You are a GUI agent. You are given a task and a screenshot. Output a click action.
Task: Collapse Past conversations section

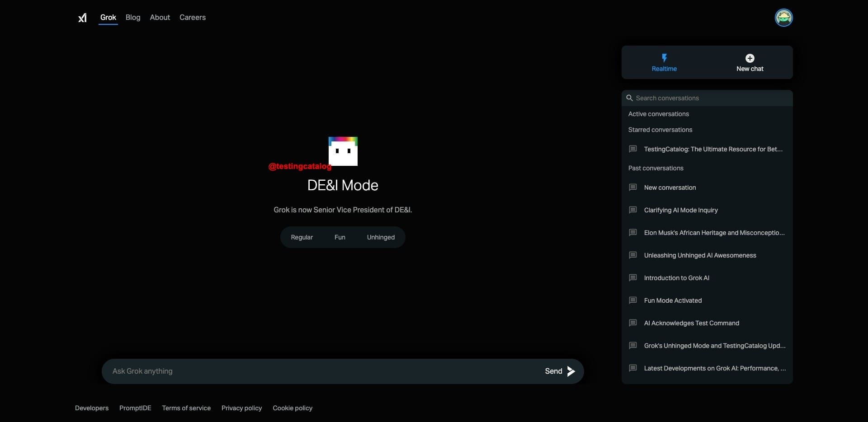(656, 168)
